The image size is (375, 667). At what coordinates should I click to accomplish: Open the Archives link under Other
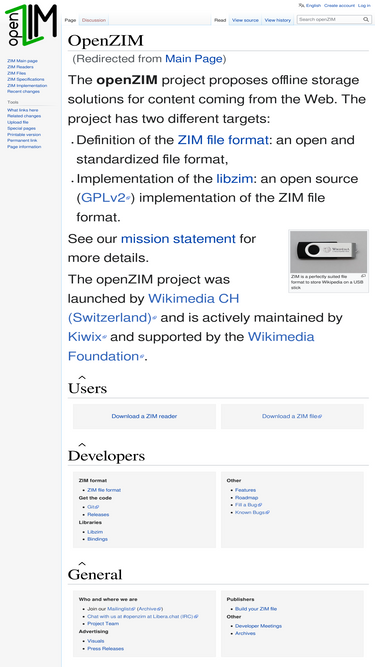click(245, 633)
